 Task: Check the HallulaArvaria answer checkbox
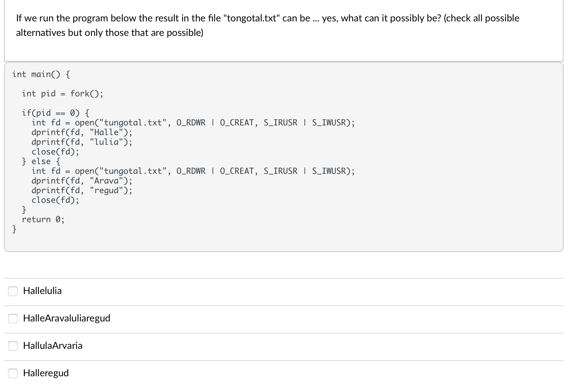(x=12, y=346)
